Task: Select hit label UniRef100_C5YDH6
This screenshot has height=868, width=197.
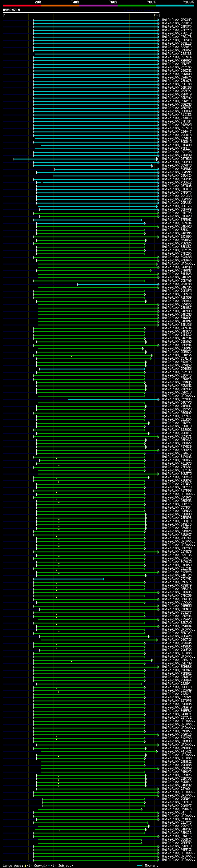Action: [177, 399]
